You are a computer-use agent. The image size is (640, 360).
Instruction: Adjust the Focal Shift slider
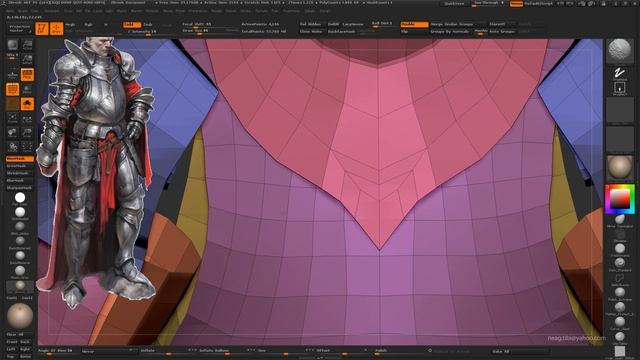click(x=210, y=24)
